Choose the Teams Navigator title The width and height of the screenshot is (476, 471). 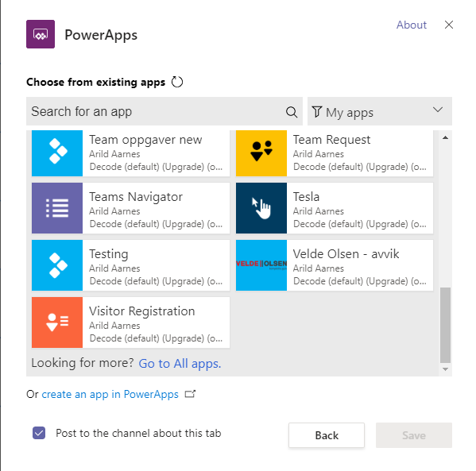136,197
